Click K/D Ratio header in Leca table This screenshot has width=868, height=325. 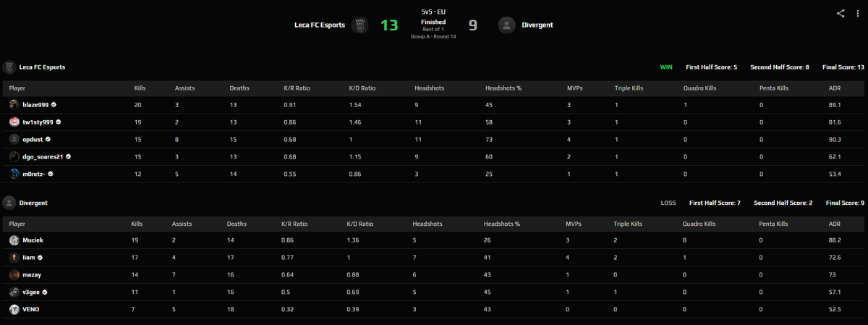coord(362,88)
